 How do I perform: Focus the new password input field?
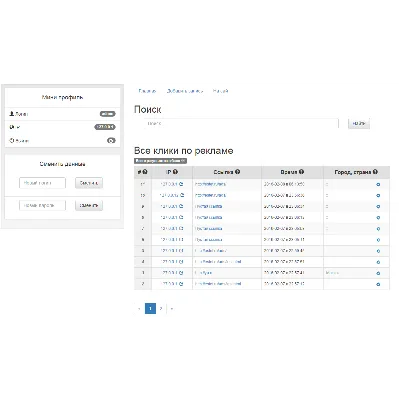(42, 205)
